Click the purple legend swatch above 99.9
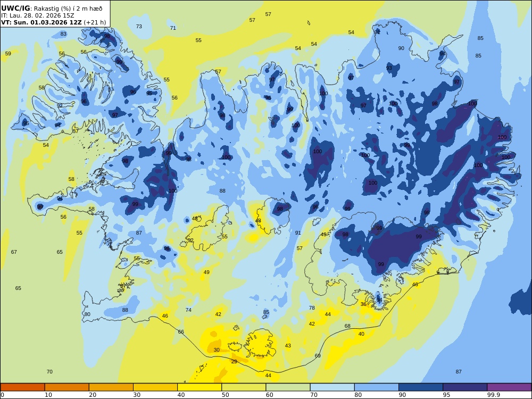Screen dimensions: 532x399 click(509, 387)
